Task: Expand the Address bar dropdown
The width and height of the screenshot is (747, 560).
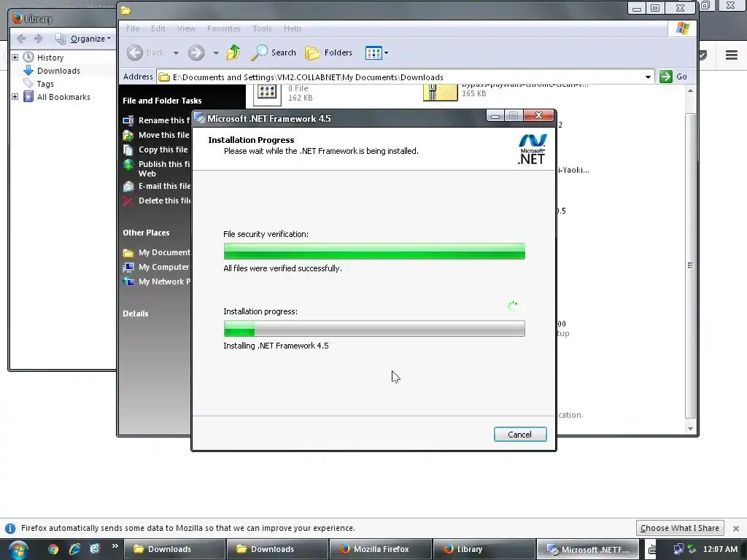Action: pos(648,77)
